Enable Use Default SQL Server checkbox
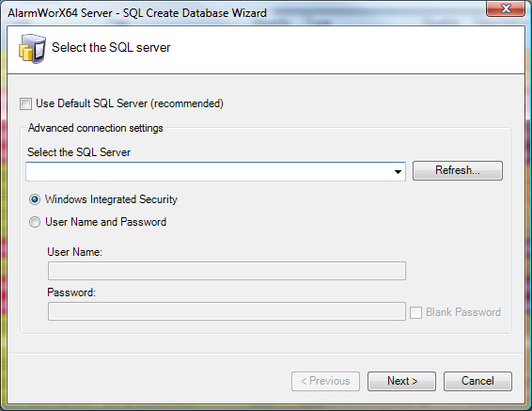This screenshot has width=532, height=411. [25, 103]
